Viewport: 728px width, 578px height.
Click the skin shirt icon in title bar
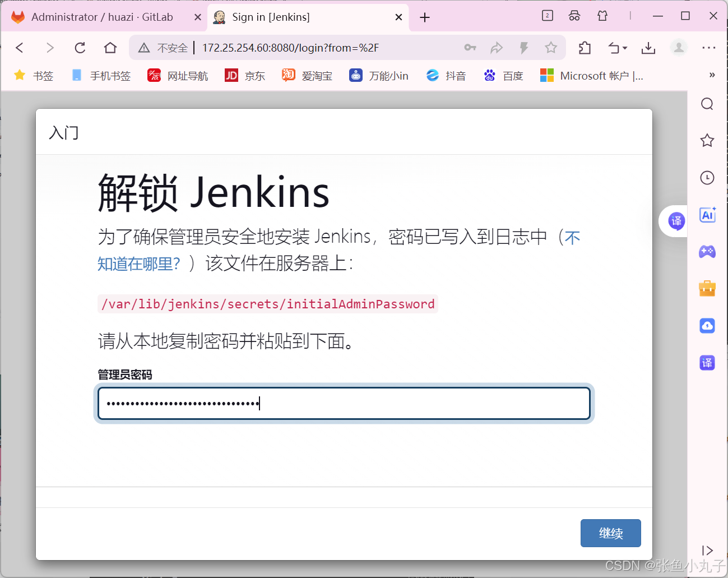pyautogui.click(x=602, y=16)
